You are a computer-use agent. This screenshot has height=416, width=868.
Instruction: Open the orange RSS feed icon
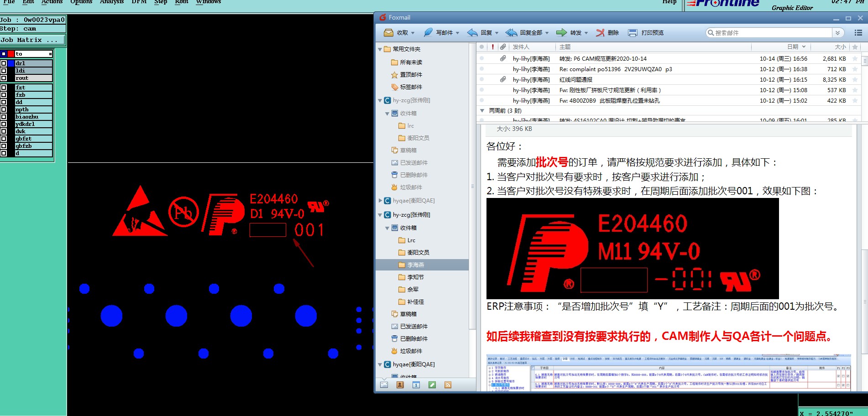[448, 385]
